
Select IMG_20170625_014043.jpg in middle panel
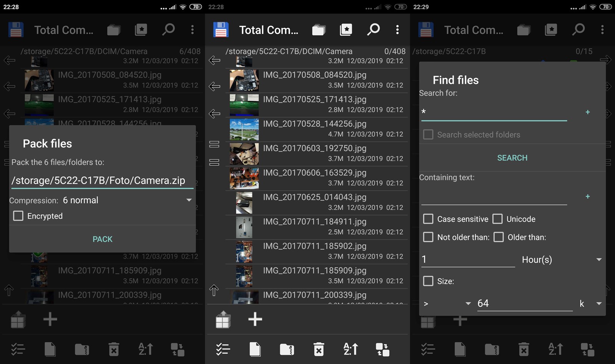(316, 202)
